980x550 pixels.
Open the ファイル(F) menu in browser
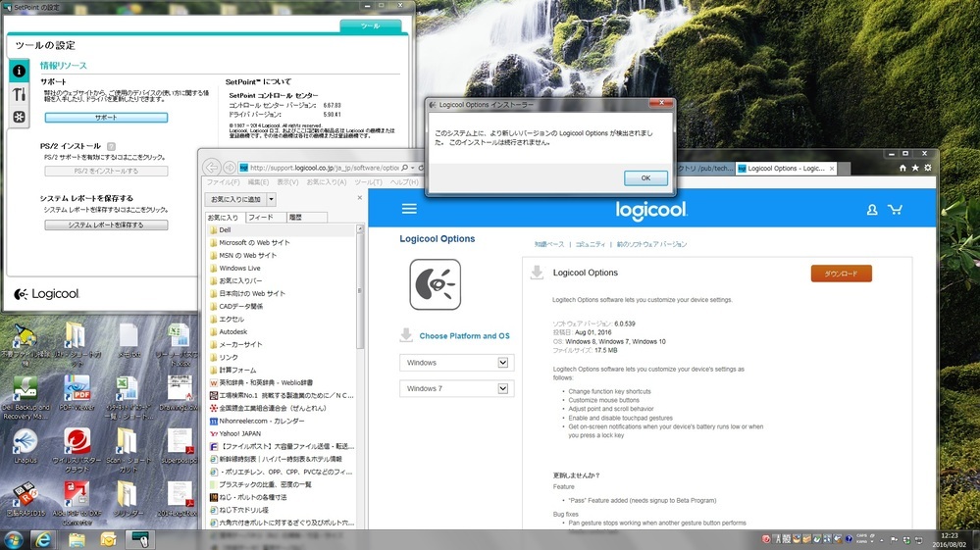pos(223,182)
